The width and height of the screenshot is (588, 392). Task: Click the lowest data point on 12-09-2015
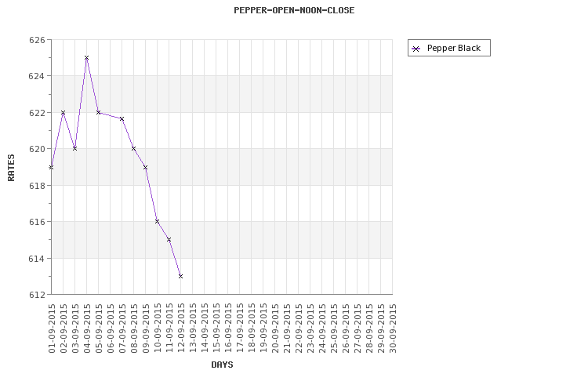(180, 276)
